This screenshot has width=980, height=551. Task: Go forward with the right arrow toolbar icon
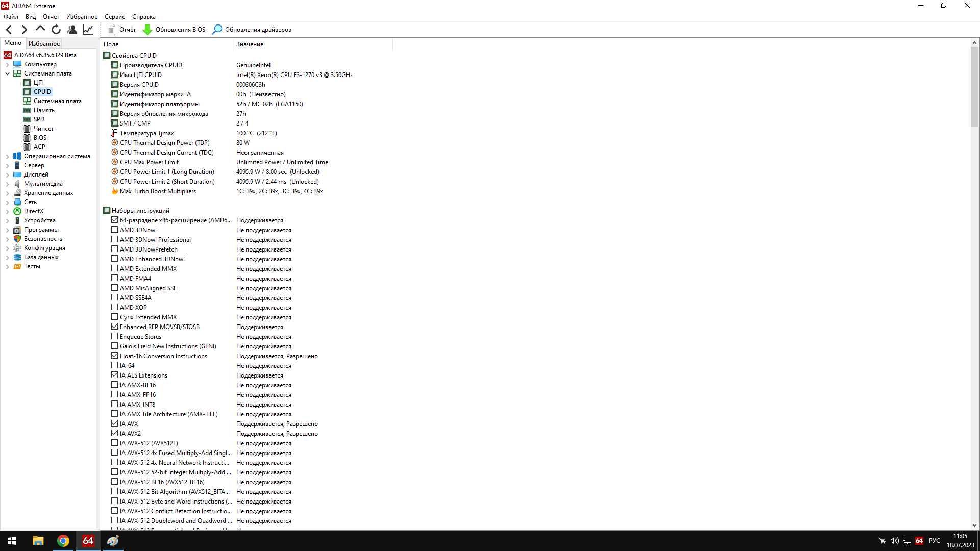[24, 30]
